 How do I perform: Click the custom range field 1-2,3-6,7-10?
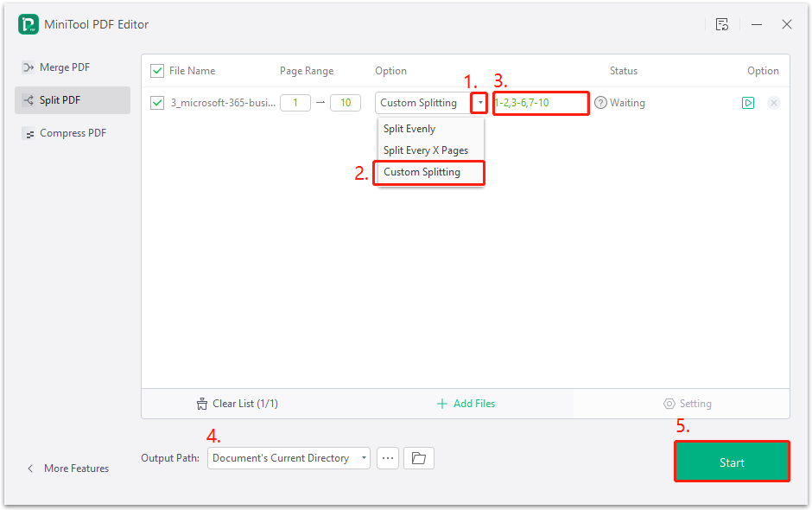pyautogui.click(x=541, y=103)
